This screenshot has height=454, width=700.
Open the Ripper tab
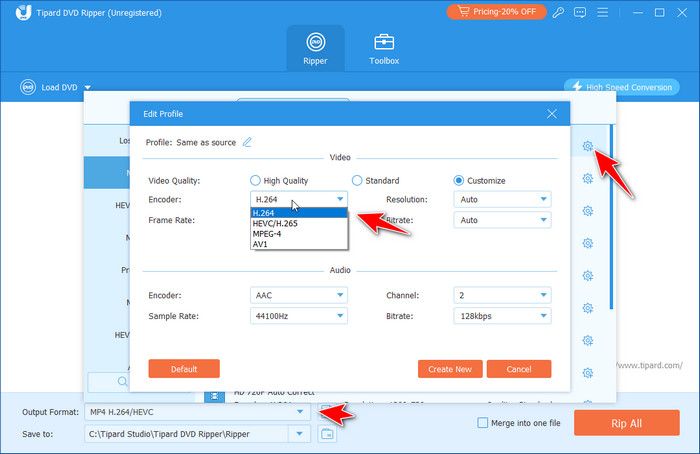[315, 49]
